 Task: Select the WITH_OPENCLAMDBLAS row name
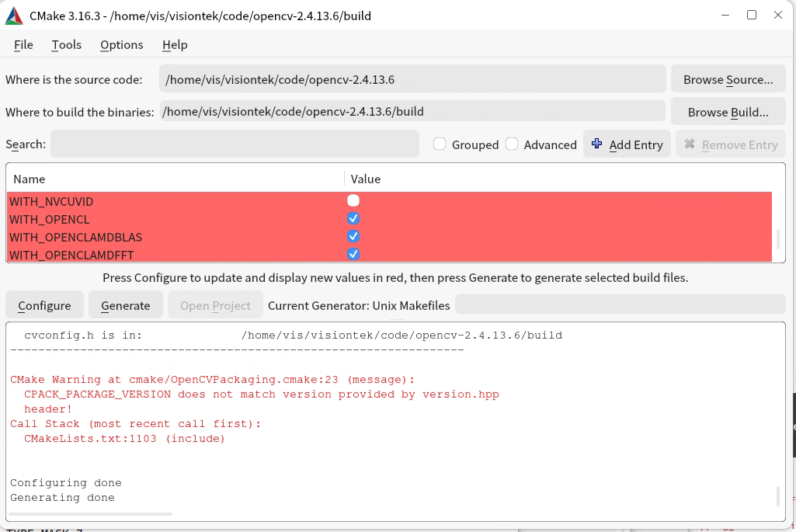(x=75, y=237)
